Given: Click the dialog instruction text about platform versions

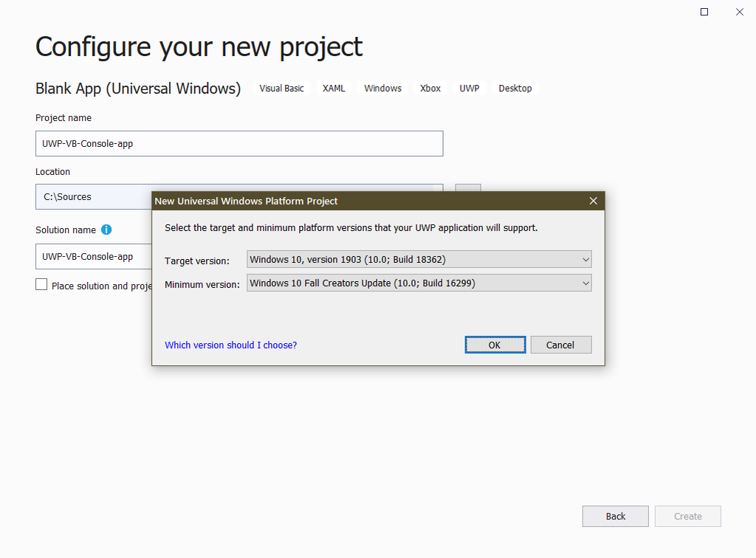Looking at the screenshot, I should [351, 227].
